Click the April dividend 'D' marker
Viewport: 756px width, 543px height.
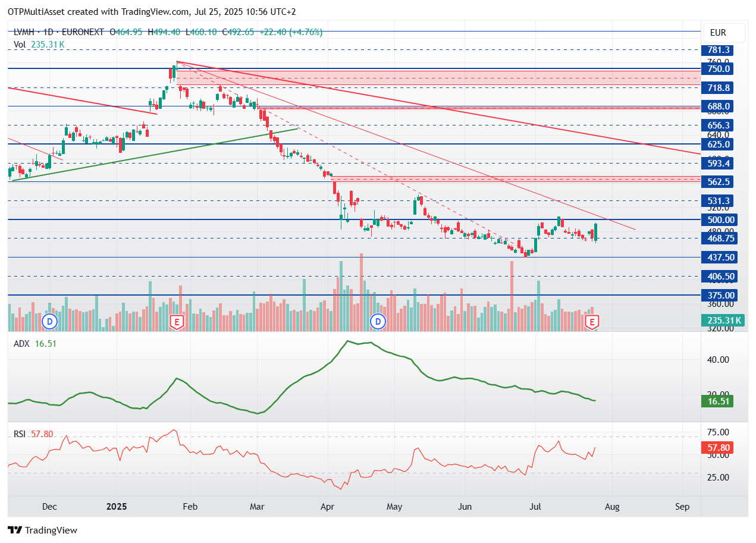click(x=378, y=322)
